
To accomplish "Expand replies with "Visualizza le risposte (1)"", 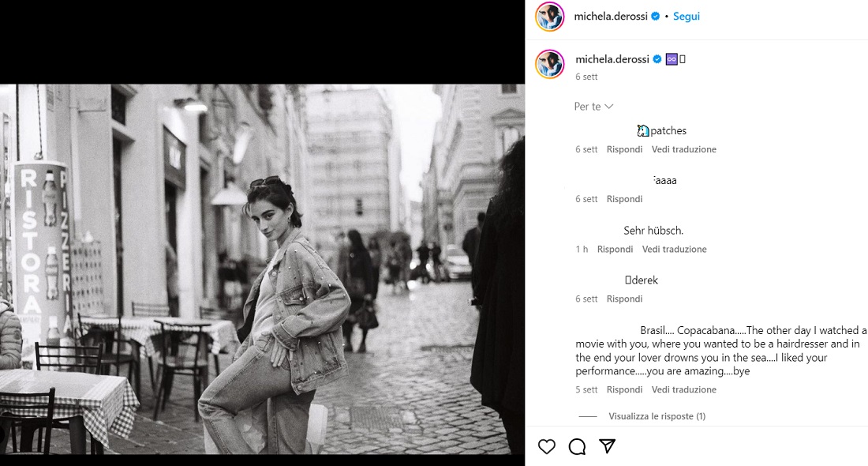I will click(x=657, y=416).
